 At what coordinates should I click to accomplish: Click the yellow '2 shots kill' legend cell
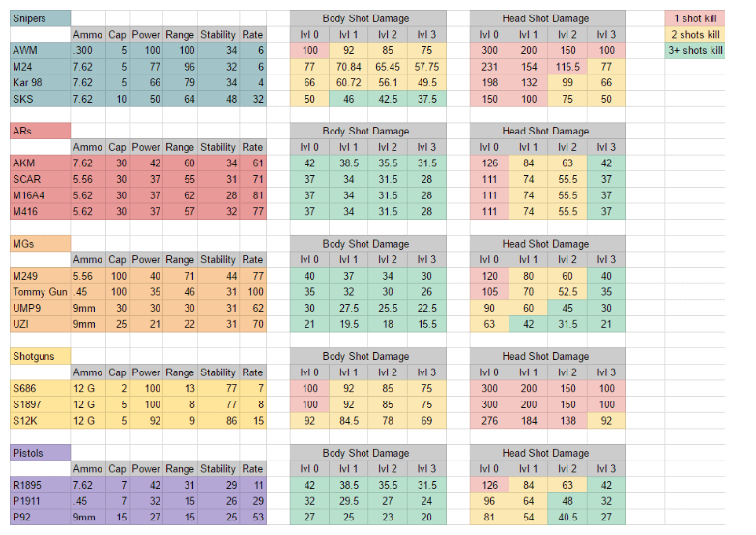tap(696, 34)
